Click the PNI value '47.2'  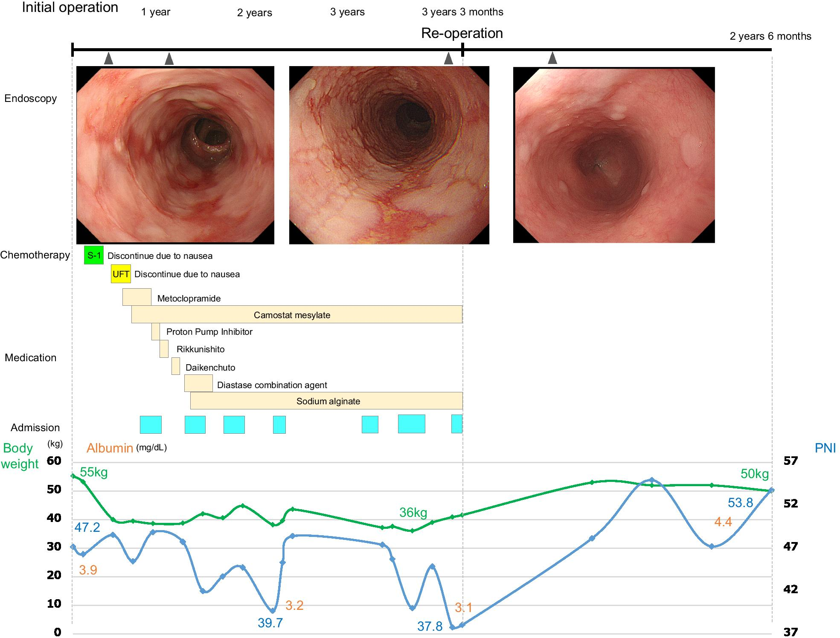[x=87, y=528]
